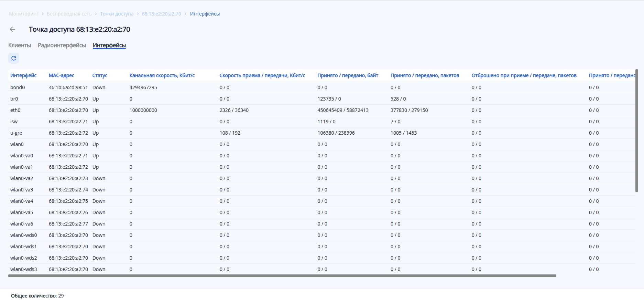Go to Мониторинг breadcrumb
This screenshot has width=644, height=303.
coord(24,14)
